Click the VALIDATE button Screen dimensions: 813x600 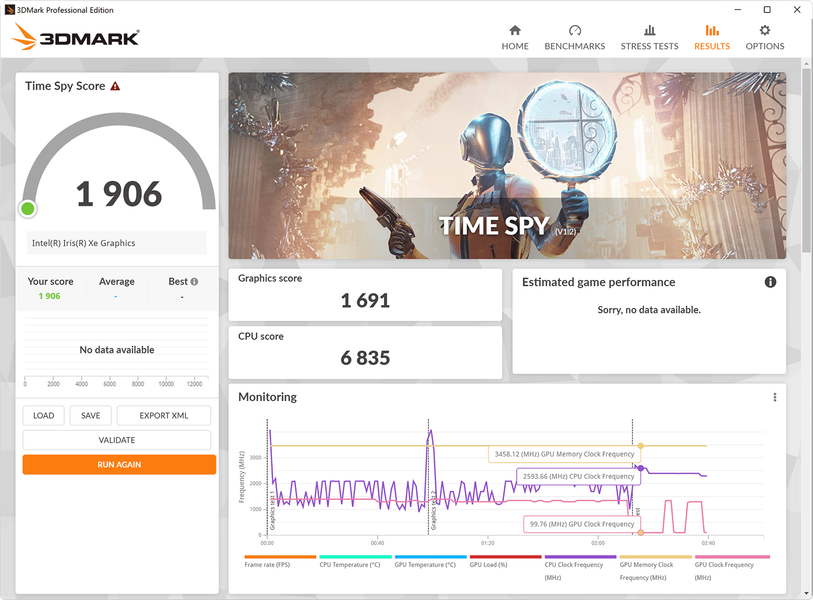pos(117,440)
